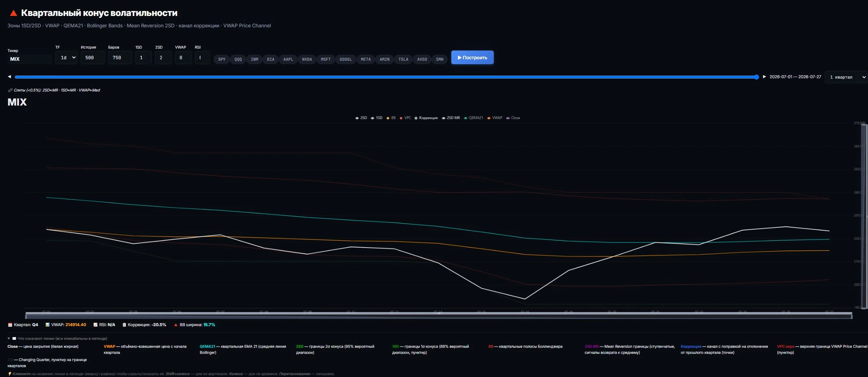Select the META ticker preset
The height and width of the screenshot is (377, 868).
click(x=366, y=60)
